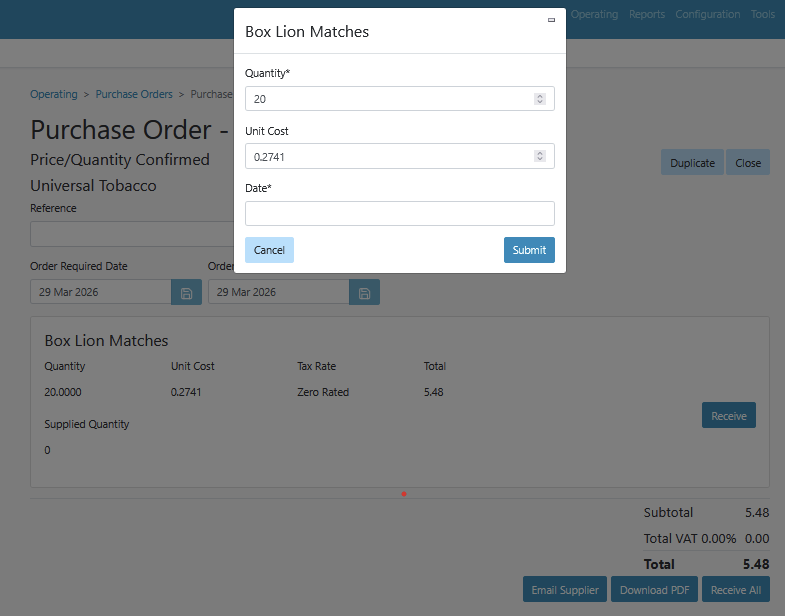Viewport: 785px width, 616px height.
Task: Cancel the Box Lion Matches dialog
Action: tap(269, 250)
